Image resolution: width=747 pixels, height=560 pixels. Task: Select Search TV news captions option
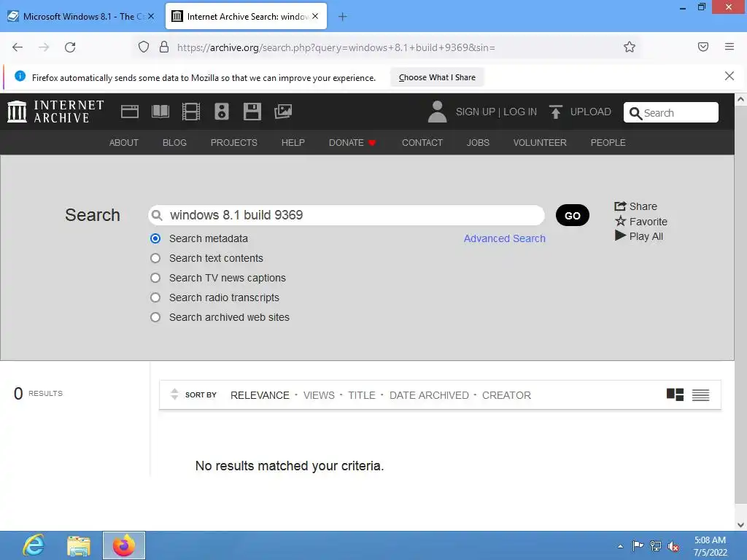point(155,278)
